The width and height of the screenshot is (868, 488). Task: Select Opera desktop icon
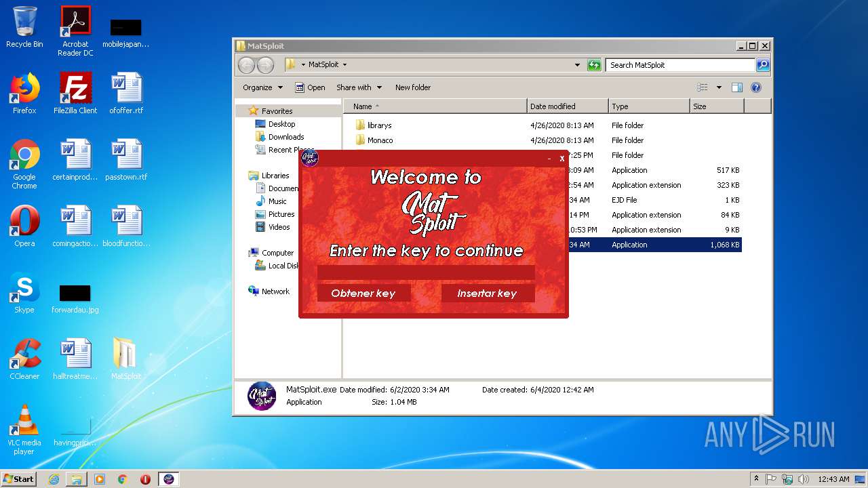tap(24, 226)
